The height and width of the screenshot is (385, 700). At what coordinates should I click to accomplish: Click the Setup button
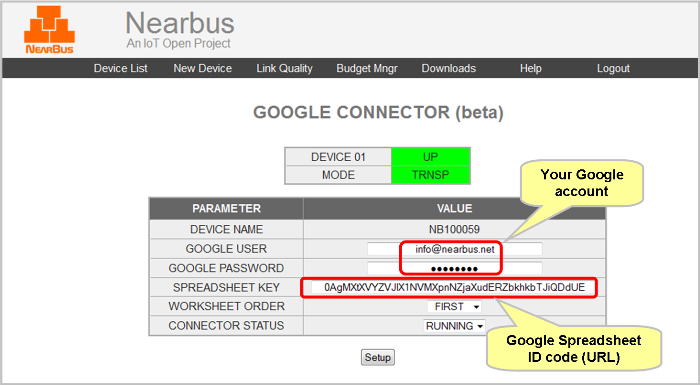point(378,357)
